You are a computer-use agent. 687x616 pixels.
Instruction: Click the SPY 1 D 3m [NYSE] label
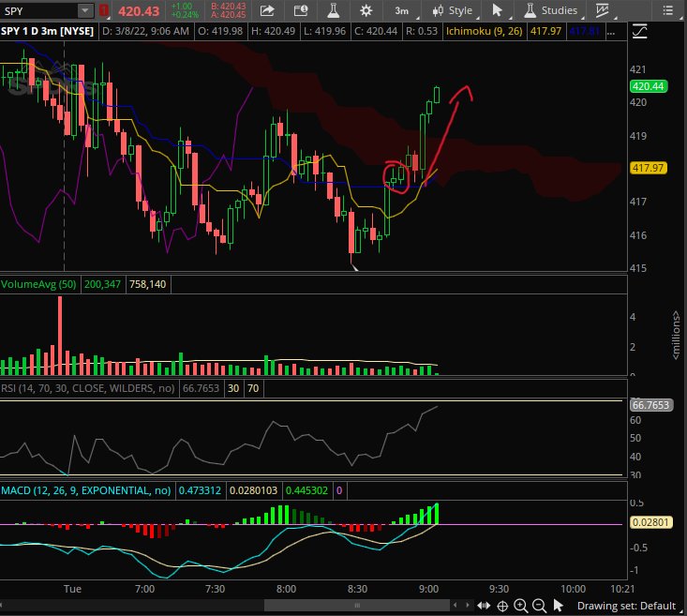[47, 31]
